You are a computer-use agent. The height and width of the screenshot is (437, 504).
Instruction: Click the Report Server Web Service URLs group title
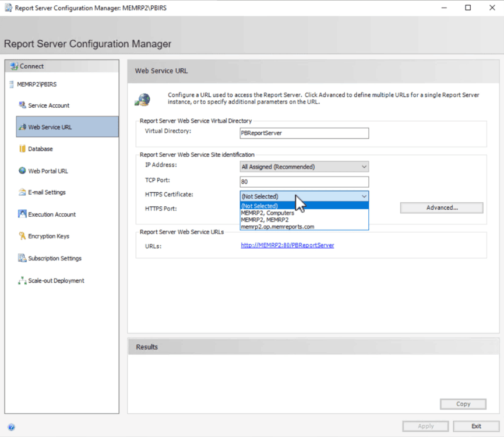coord(182,232)
